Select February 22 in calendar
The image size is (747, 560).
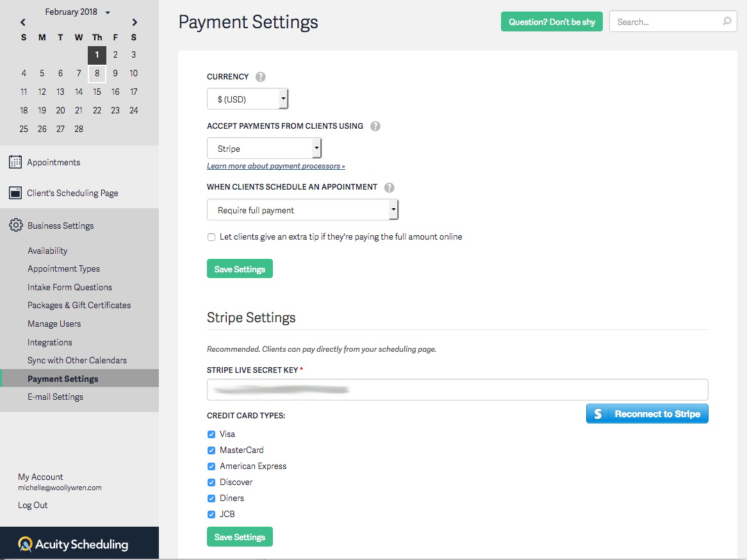[97, 111]
